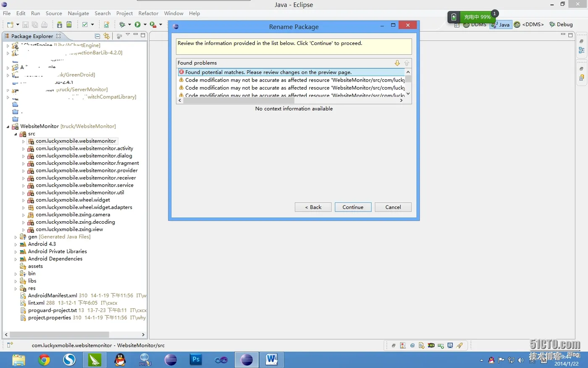
Task: Cancel the Rename Package dialog
Action: pyautogui.click(x=393, y=207)
